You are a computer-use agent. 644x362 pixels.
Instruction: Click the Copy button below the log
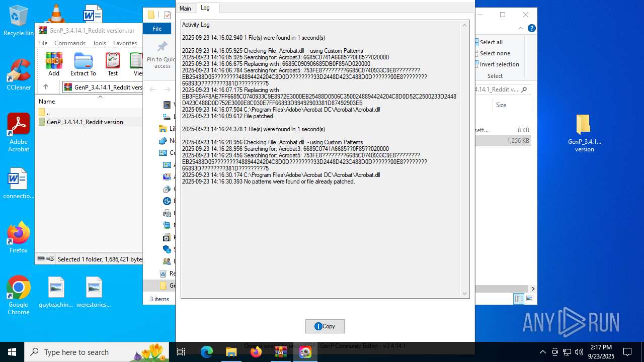pos(325,326)
